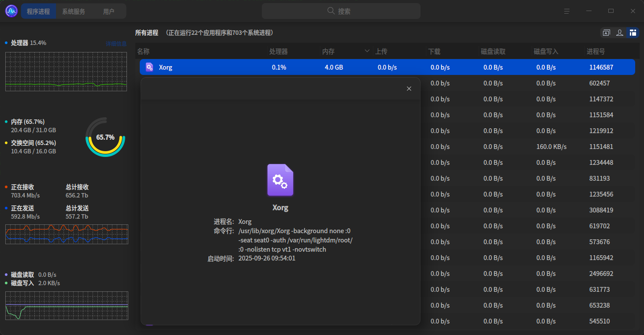
Task: Switch to the 程序进程 tab
Action: click(x=39, y=11)
